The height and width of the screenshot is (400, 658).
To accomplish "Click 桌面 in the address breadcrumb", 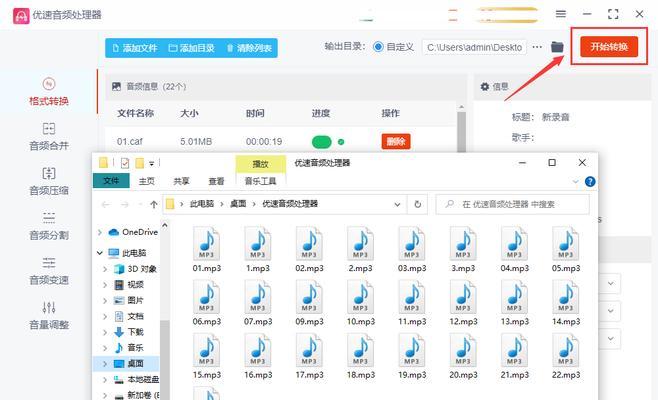I will (238, 204).
